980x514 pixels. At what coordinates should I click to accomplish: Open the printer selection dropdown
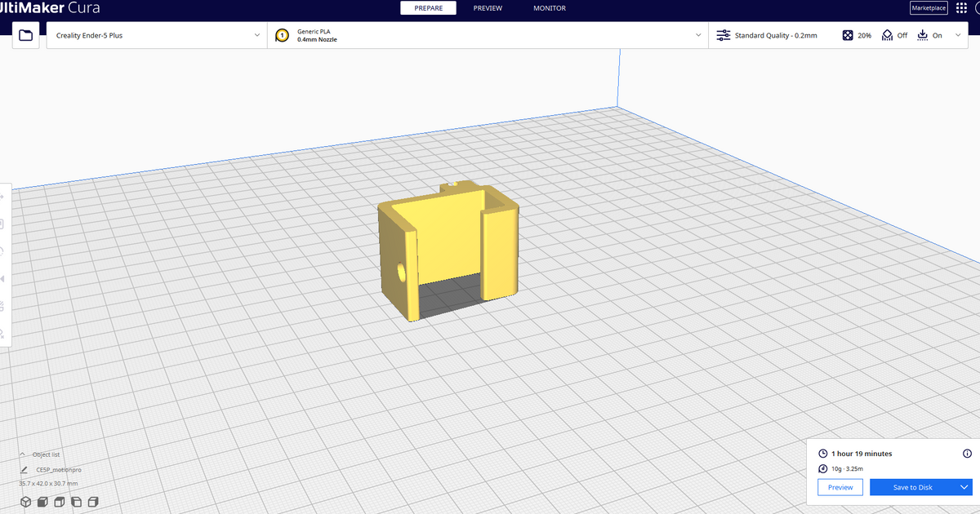(x=155, y=35)
